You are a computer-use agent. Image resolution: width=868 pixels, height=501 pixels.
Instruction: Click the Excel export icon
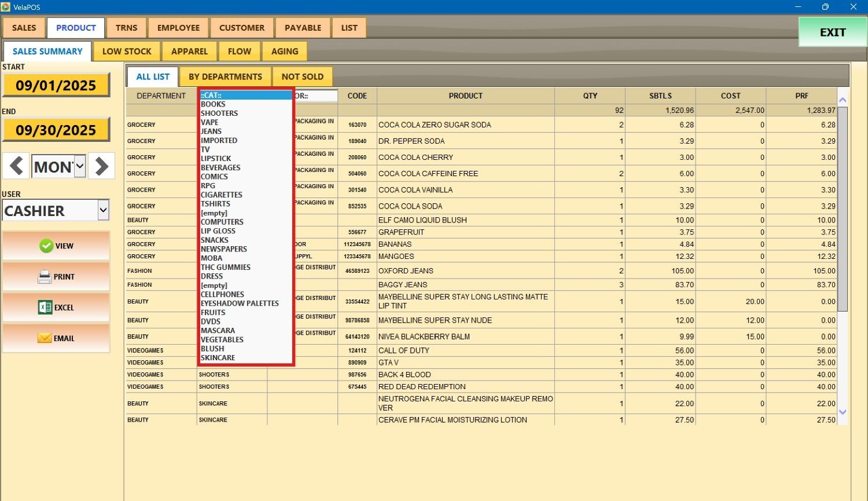45,308
